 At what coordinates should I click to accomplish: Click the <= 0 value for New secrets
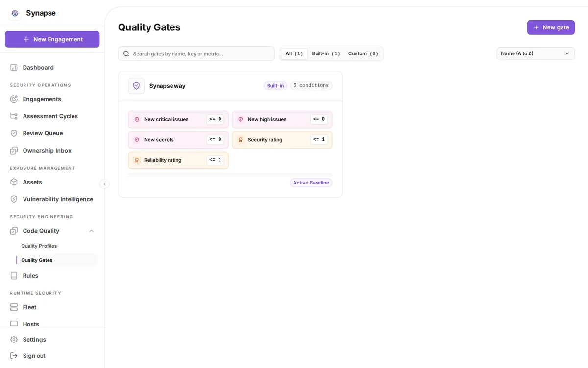(216, 140)
